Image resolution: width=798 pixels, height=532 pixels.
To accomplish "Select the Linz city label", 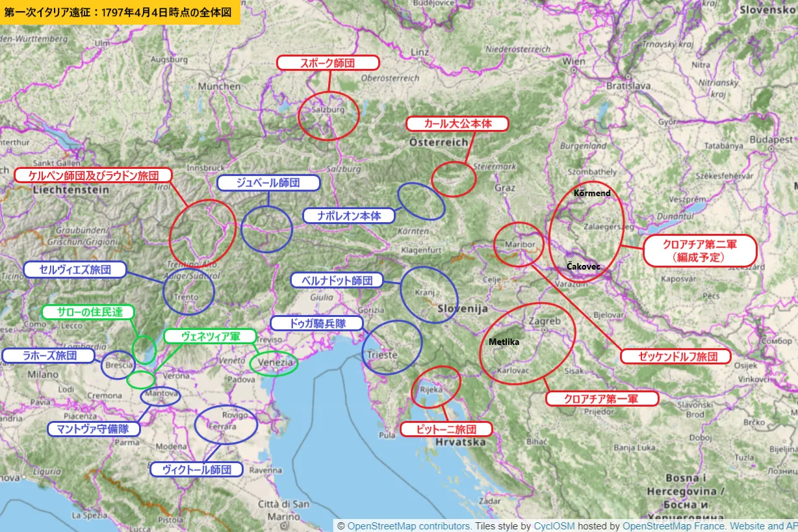I will point(420,52).
